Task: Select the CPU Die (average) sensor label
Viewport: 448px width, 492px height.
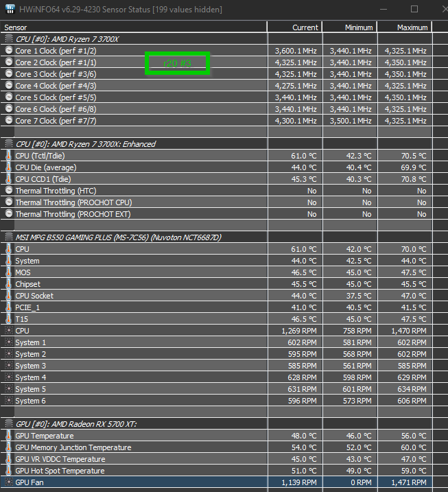Action: click(x=46, y=167)
